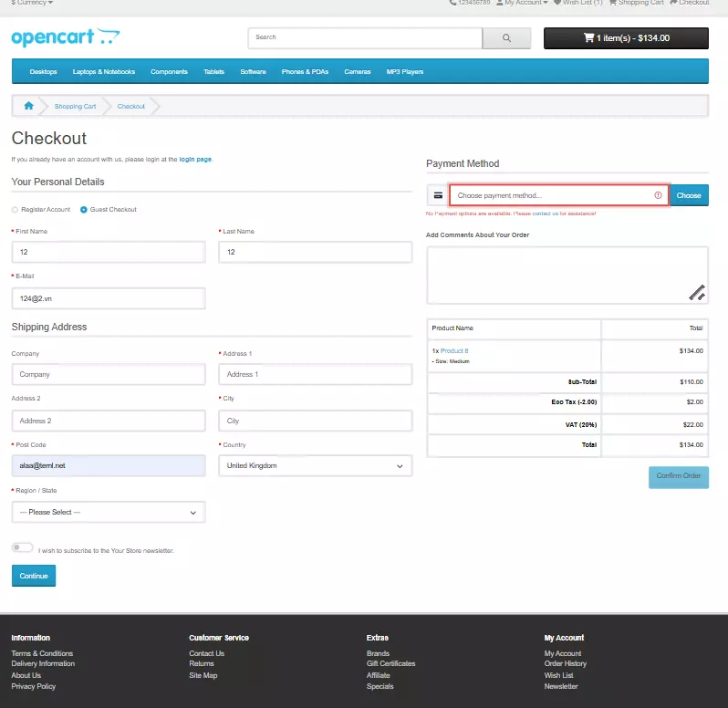Click the Confirm Order button

click(679, 477)
